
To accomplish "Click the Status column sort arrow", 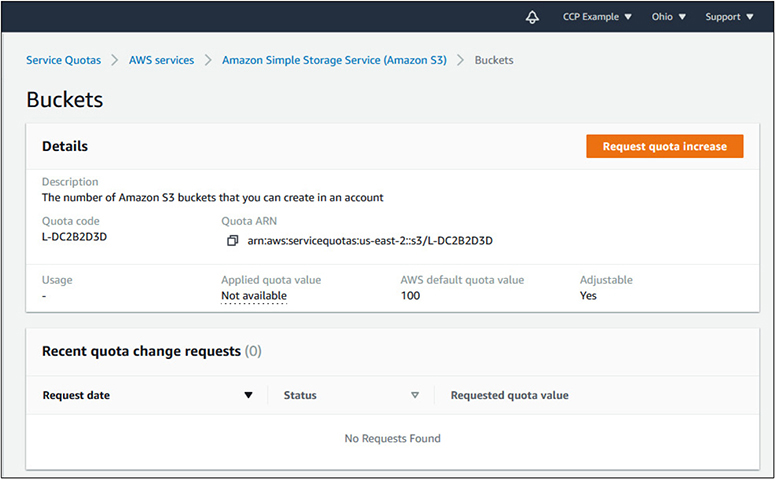I will point(415,396).
